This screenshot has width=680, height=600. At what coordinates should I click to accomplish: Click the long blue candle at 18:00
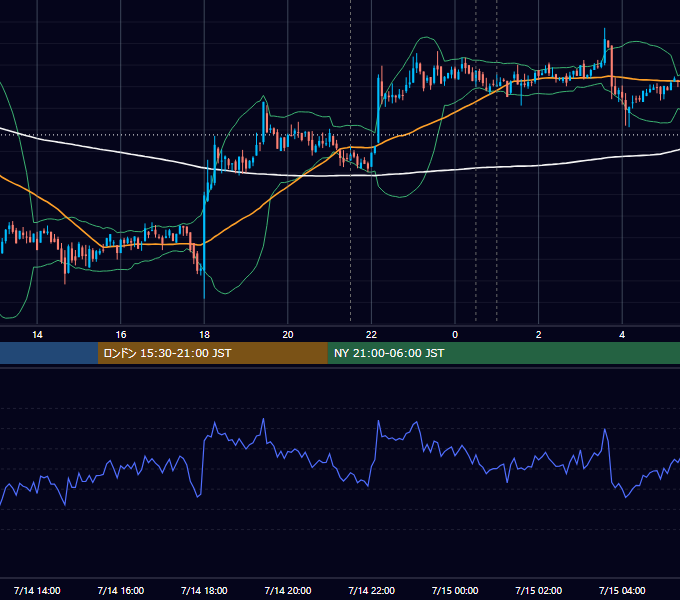coord(204,246)
